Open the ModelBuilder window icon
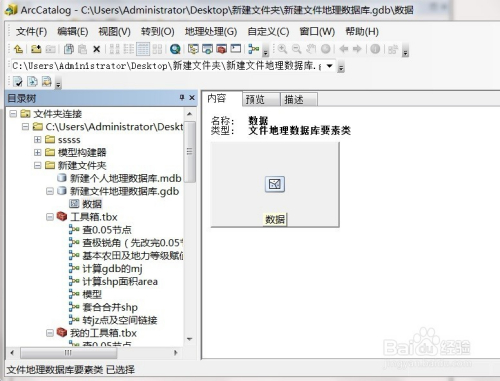Screen dimensions: 500x381 click(x=254, y=49)
